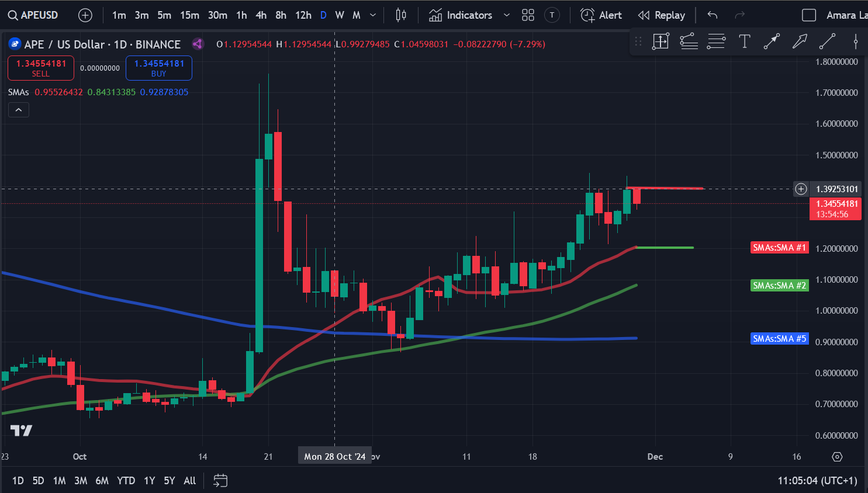Screen dimensions: 868x493
Task: Click the SELL 1.34554181 button
Action: 41,68
